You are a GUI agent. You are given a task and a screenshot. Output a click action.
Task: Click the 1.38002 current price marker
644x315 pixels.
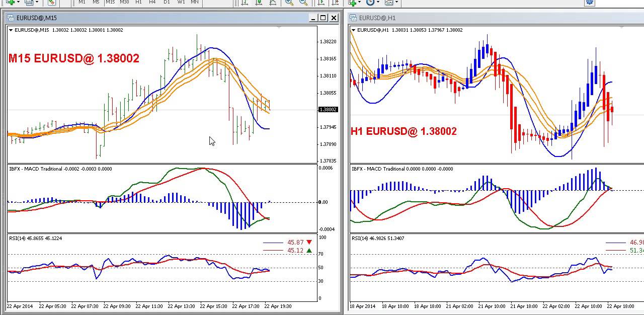coord(329,110)
